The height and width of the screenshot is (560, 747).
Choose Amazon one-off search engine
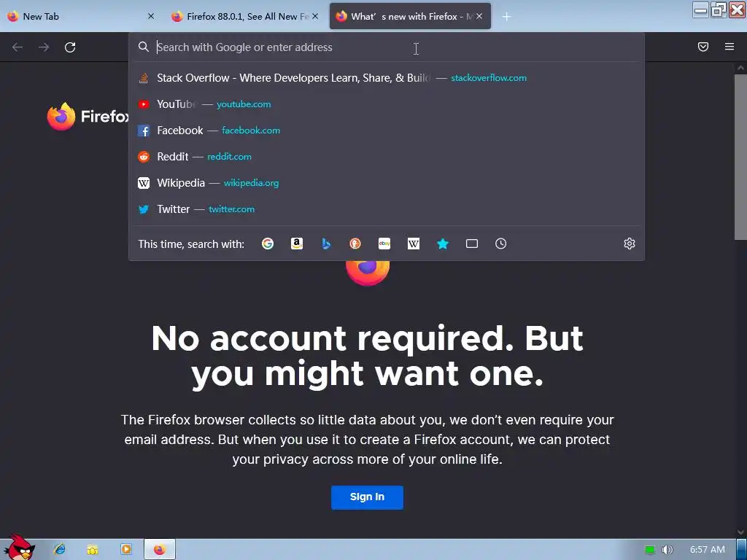pyautogui.click(x=297, y=244)
